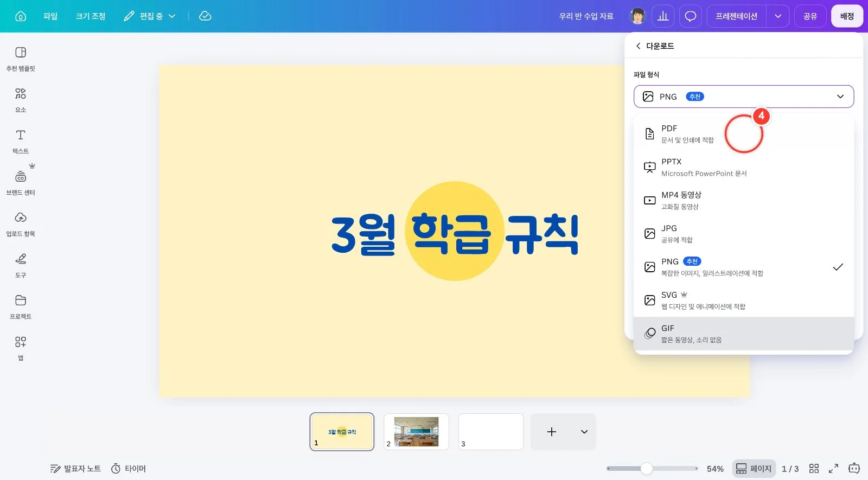Click the 프레젠테이션 button
Viewport: 868px width, 480px height.
coord(736,16)
